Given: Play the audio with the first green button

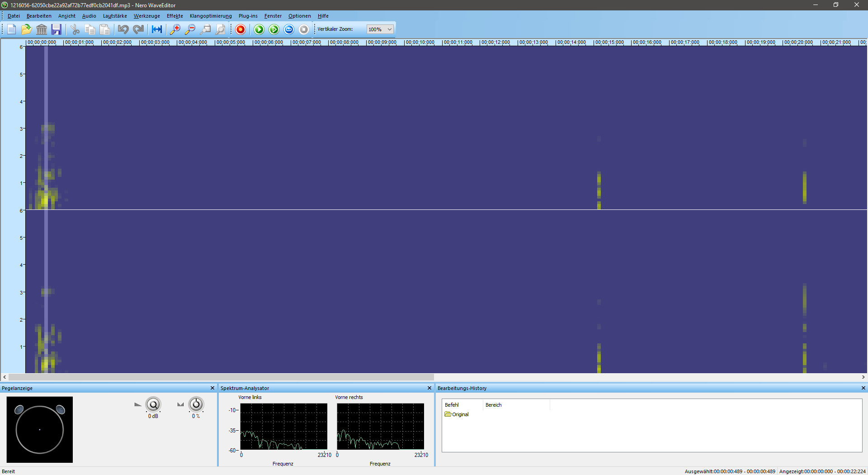Looking at the screenshot, I should (259, 29).
